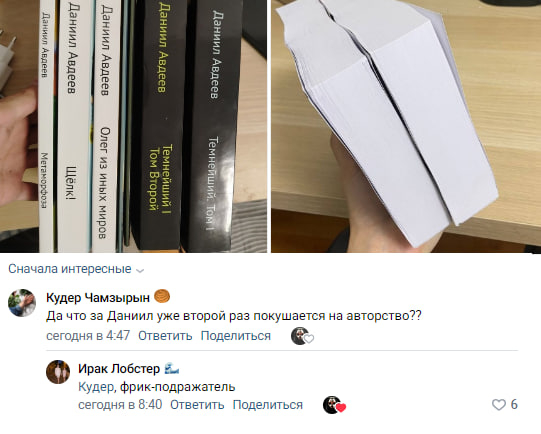Open Кудер Чамзырын's avatar

pos(22,303)
